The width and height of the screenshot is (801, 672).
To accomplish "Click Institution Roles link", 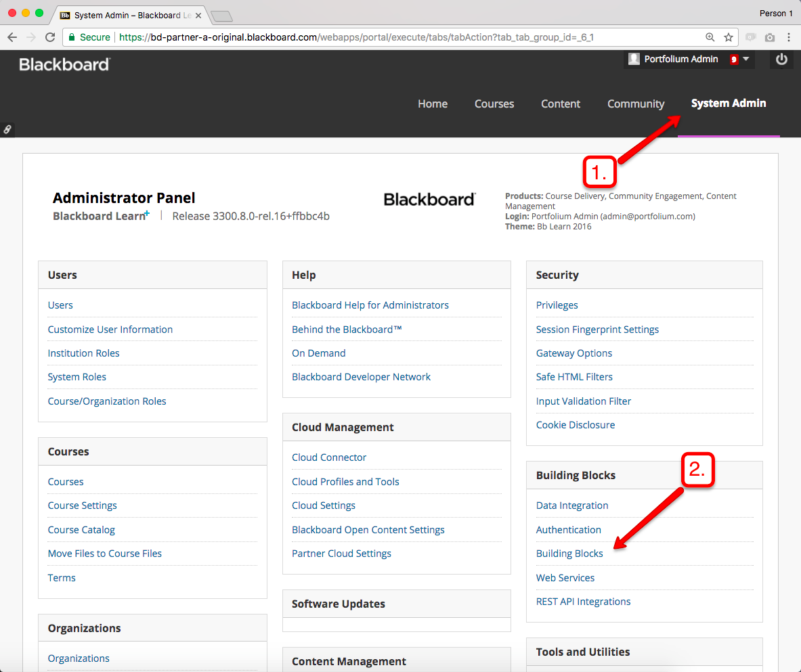I will pyautogui.click(x=84, y=353).
